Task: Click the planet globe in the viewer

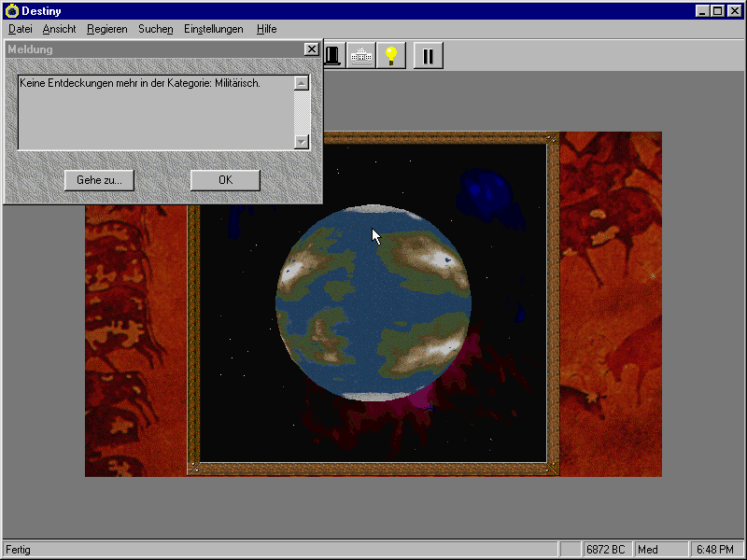Action: coord(373,301)
